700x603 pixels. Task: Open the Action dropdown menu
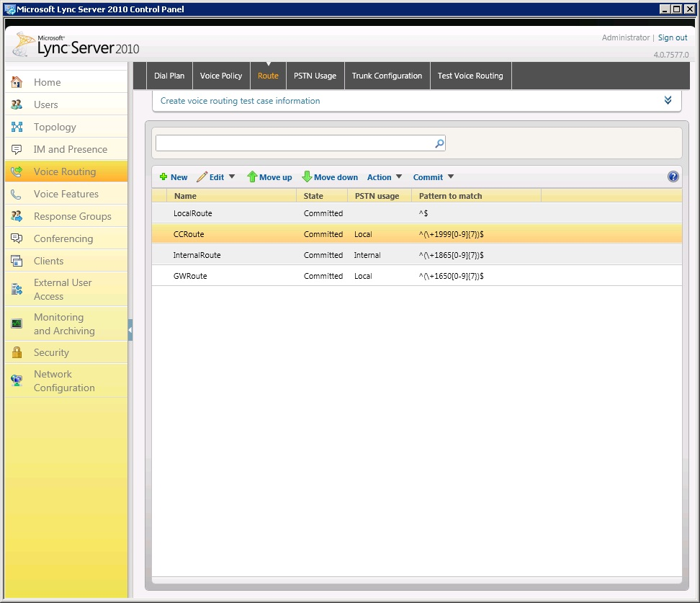click(x=385, y=177)
